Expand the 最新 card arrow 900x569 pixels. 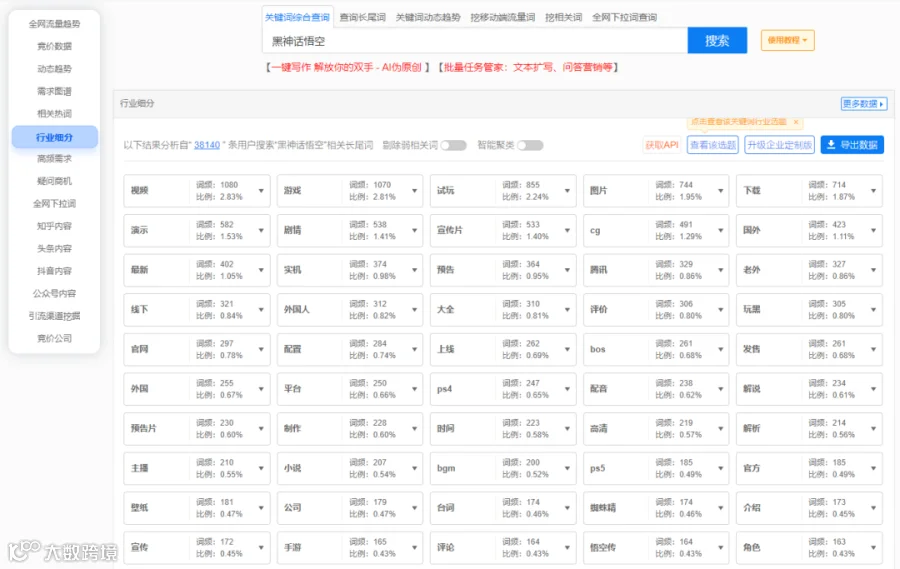(261, 270)
